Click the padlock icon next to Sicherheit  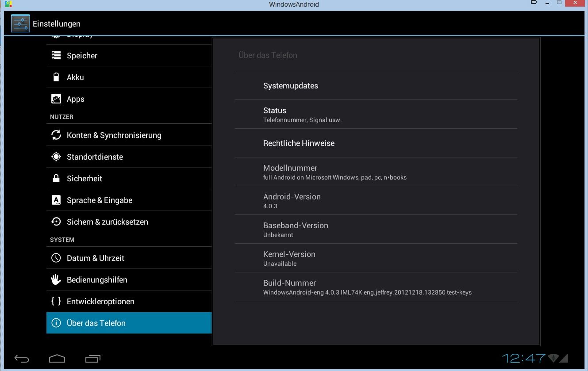[x=56, y=178]
